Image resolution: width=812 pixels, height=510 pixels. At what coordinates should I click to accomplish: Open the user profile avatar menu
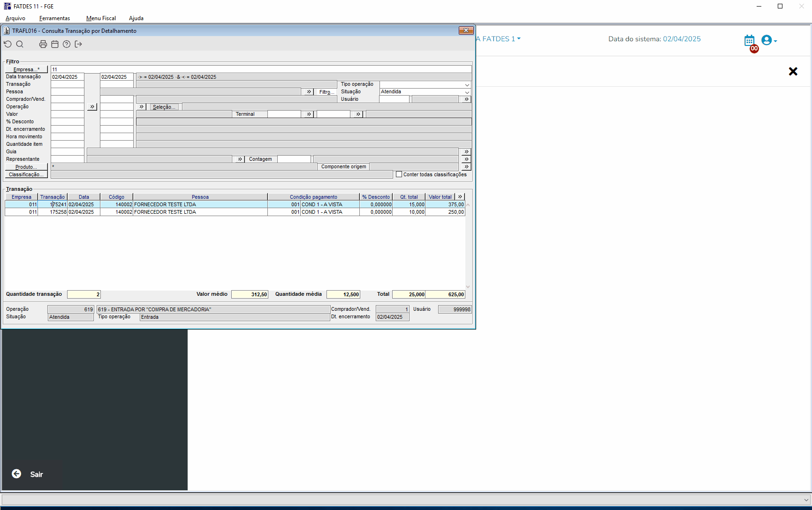(769, 40)
